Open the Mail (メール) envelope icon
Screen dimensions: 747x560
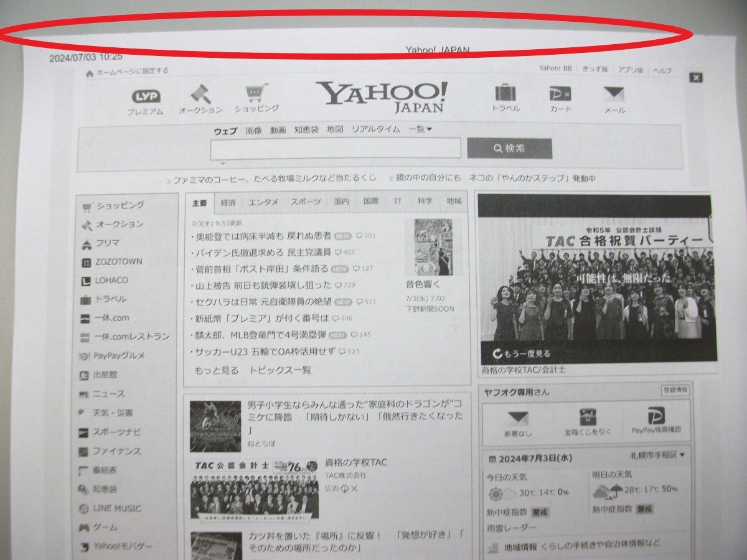pos(614,94)
